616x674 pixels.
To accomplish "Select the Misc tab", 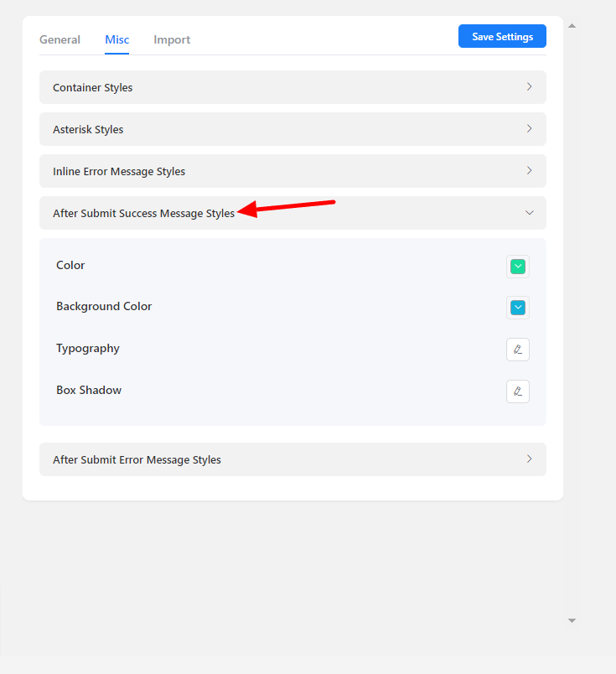I will [x=116, y=39].
